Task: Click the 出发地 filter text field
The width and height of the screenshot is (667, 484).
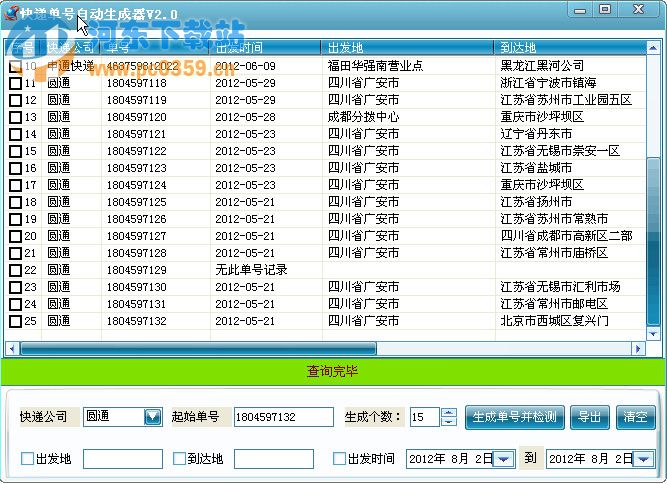Action: click(x=123, y=459)
